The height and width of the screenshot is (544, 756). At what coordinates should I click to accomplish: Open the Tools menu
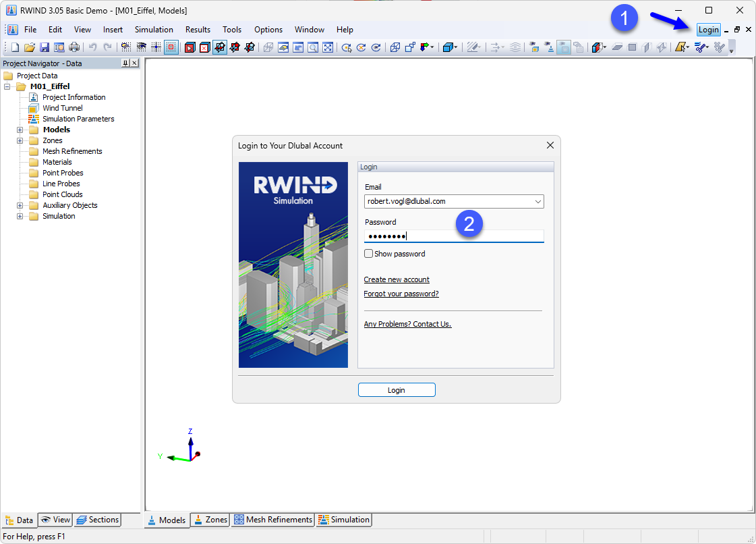(x=232, y=30)
